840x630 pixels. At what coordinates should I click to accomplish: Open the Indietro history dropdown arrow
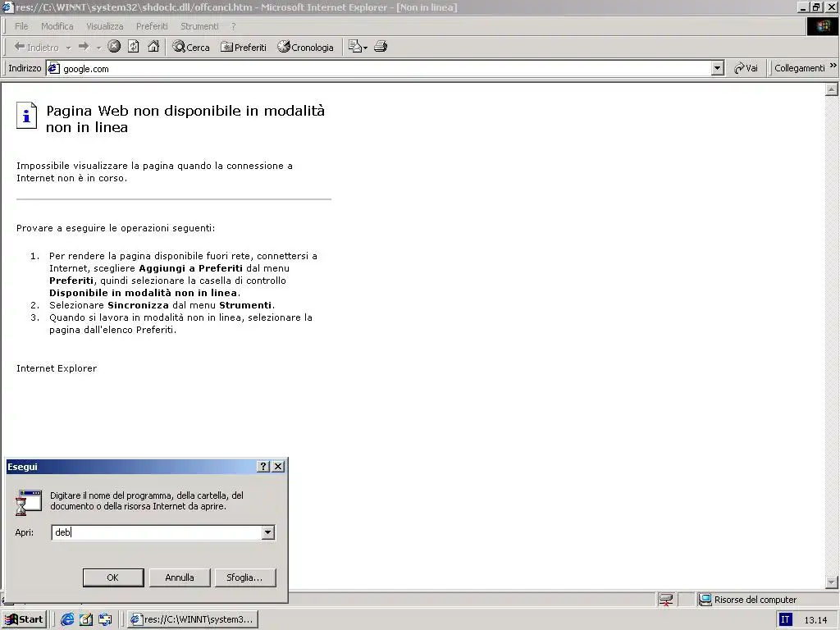tap(68, 48)
